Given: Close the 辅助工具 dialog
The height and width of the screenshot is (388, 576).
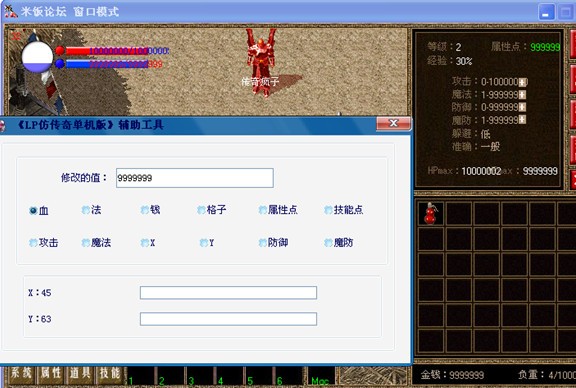Looking at the screenshot, I should pyautogui.click(x=393, y=123).
